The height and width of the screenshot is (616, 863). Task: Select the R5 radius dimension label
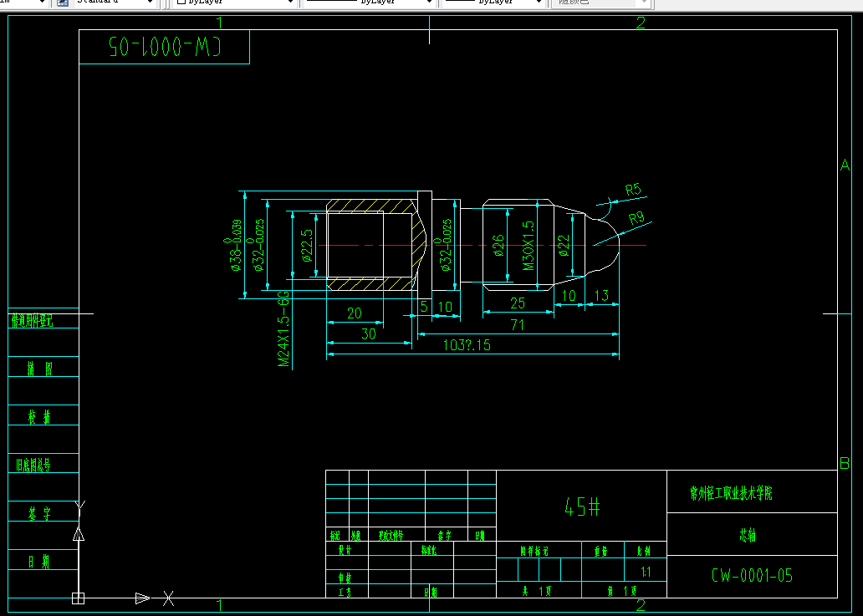coord(634,191)
